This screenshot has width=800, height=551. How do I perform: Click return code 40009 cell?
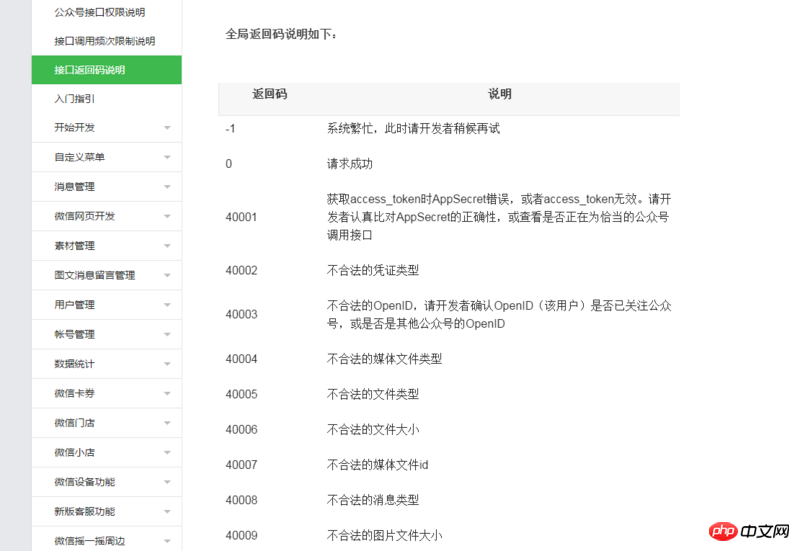click(241, 536)
